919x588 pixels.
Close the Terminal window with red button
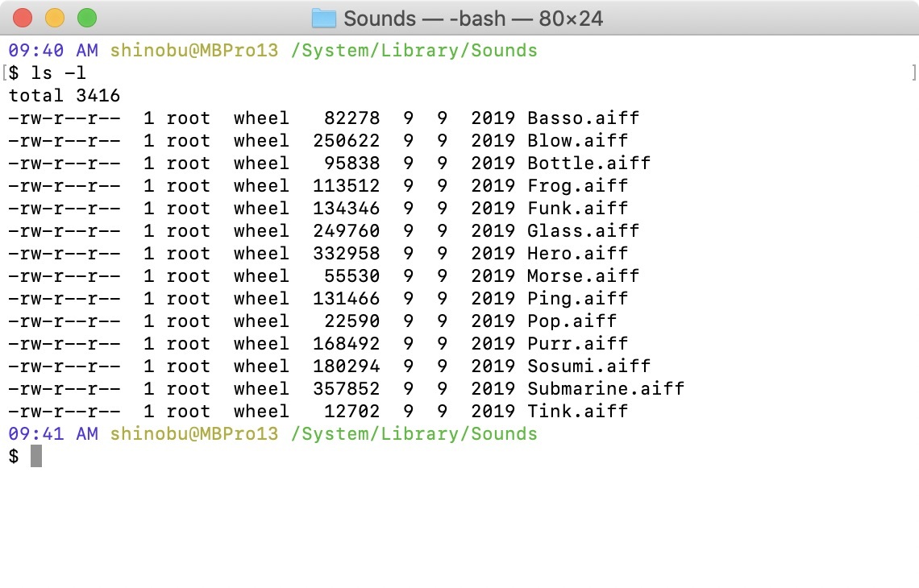tap(23, 19)
